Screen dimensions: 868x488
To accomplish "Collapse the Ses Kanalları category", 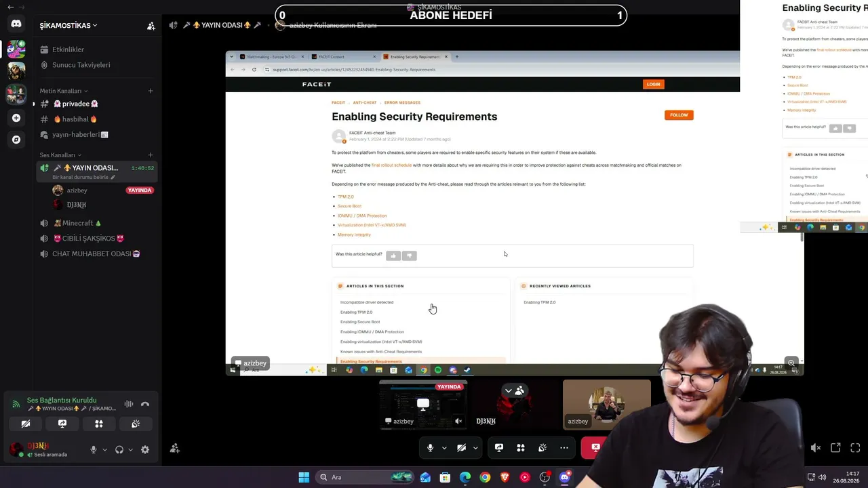I will tap(60, 155).
